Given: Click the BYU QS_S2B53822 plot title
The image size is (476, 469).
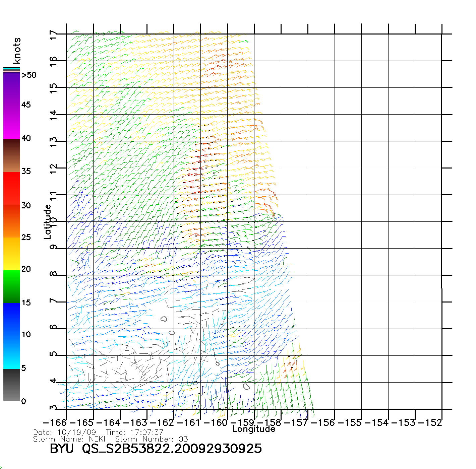Looking at the screenshot, I should (156, 449).
